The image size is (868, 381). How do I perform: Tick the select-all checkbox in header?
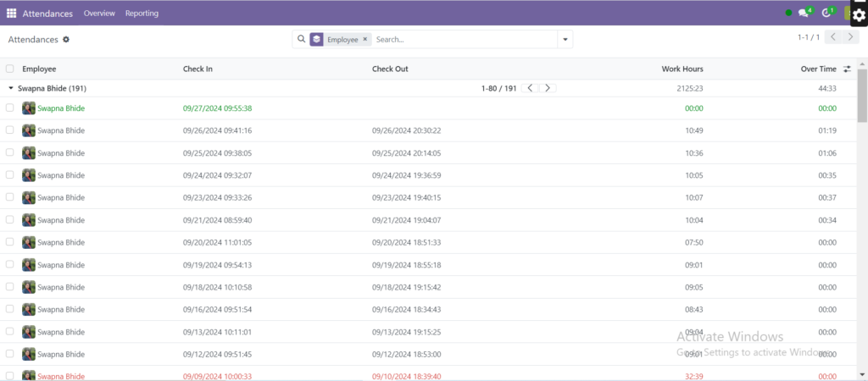[10, 69]
